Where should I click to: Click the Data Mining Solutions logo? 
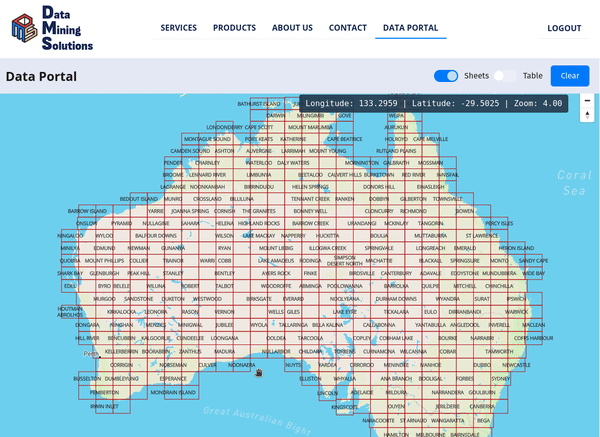pyautogui.click(x=52, y=28)
